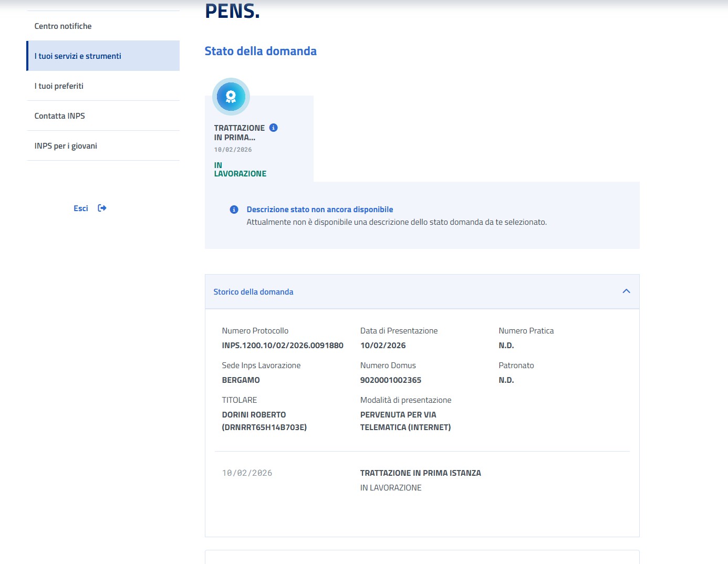
Task: Click TRATTAZIONE IN PRIMA ISTANZA history entry
Action: [420, 473]
